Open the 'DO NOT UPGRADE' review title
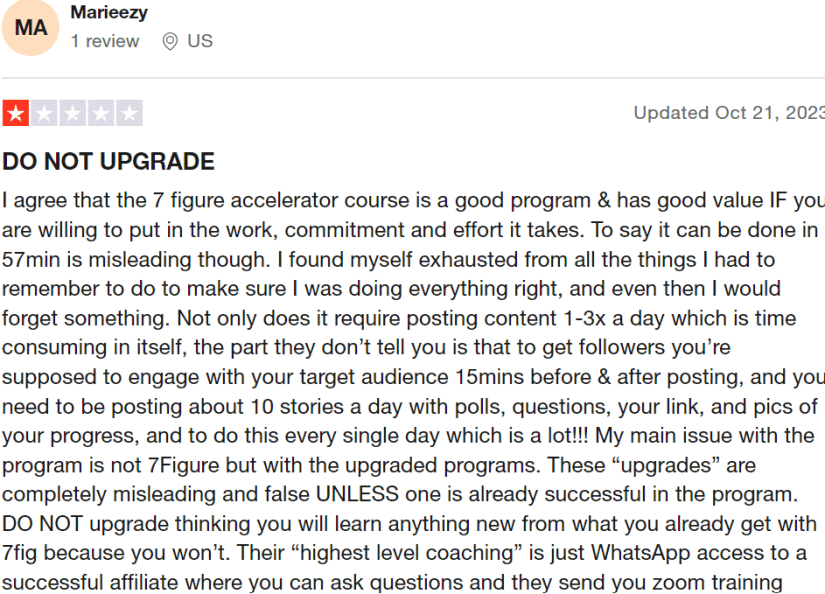825x594 pixels. pyautogui.click(x=108, y=162)
